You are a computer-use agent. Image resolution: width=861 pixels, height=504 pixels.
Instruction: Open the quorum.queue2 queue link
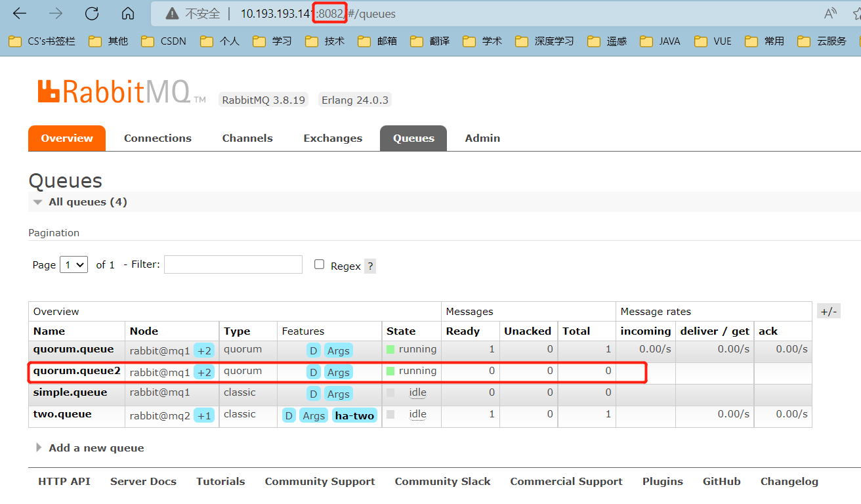pos(77,371)
